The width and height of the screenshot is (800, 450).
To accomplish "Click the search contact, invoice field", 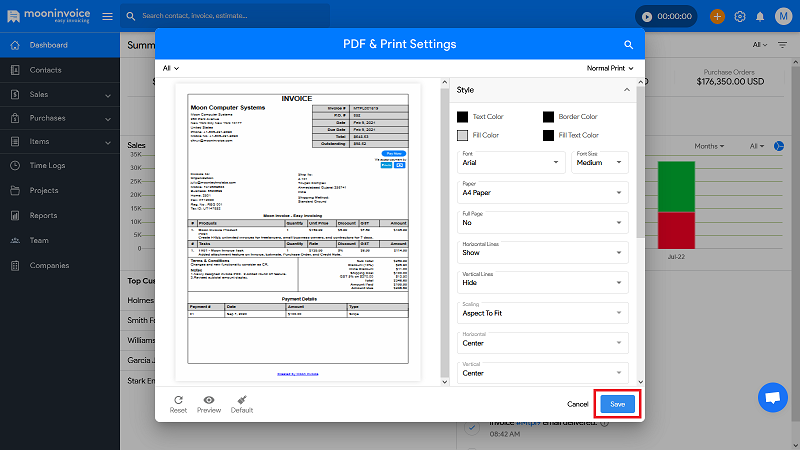I will (225, 16).
